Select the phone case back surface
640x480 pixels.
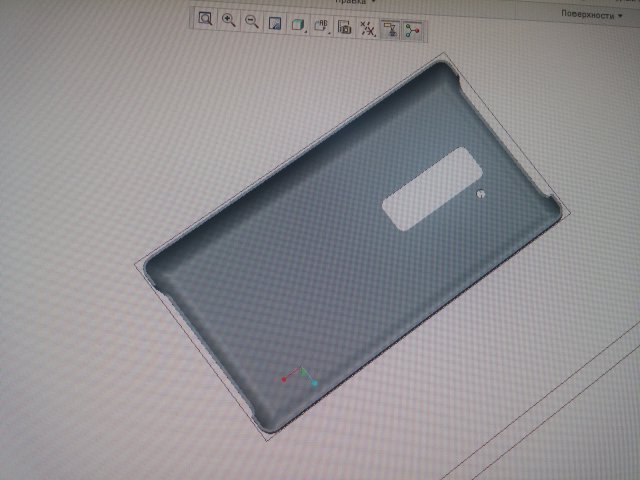click(300, 280)
